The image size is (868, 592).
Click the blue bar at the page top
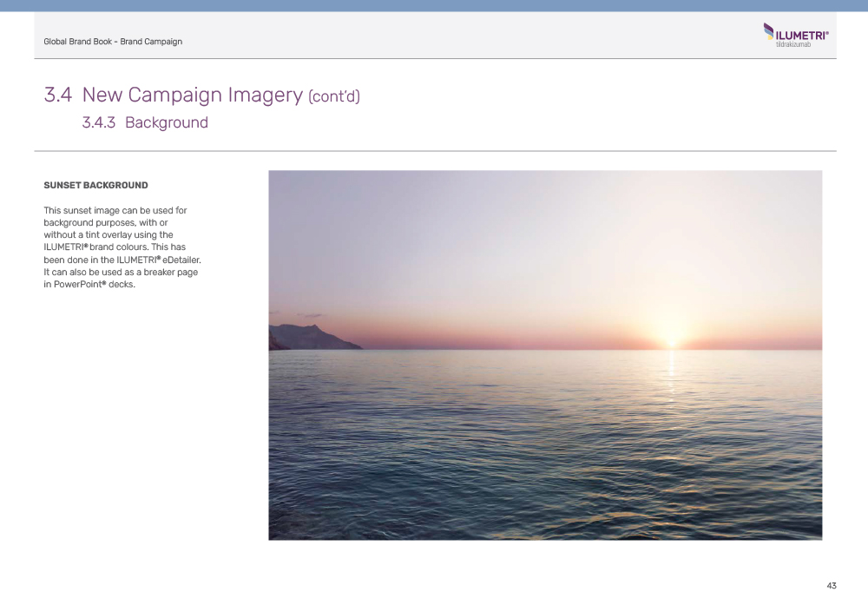[x=434, y=5]
